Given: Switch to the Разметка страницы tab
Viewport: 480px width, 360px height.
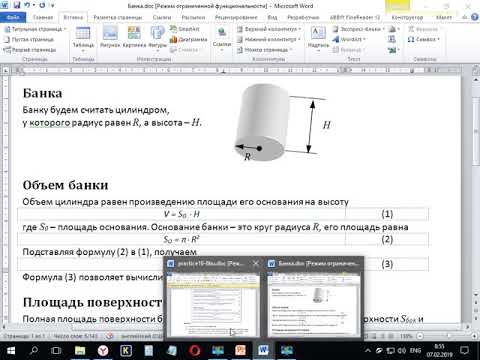Looking at the screenshot, I should tap(118, 17).
